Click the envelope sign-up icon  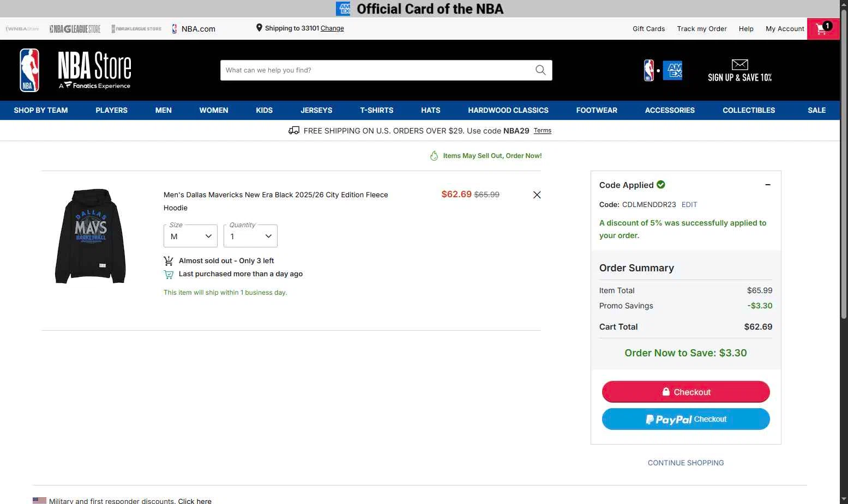tap(739, 64)
